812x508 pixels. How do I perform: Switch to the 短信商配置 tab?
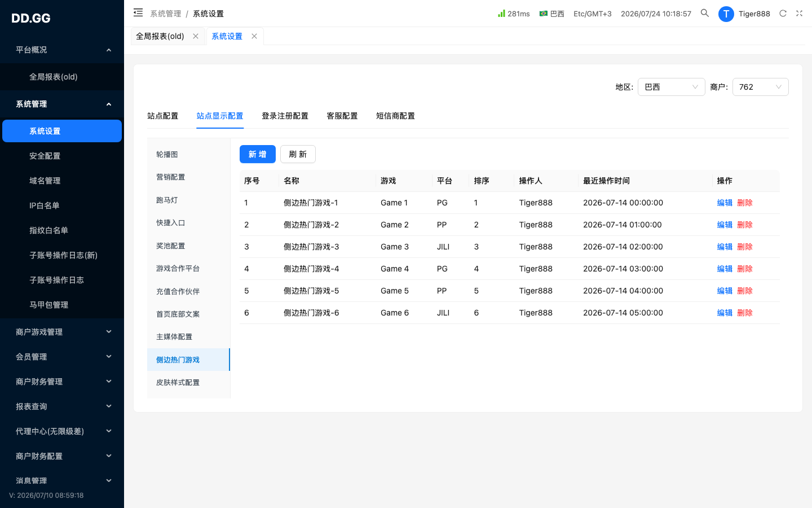click(395, 116)
